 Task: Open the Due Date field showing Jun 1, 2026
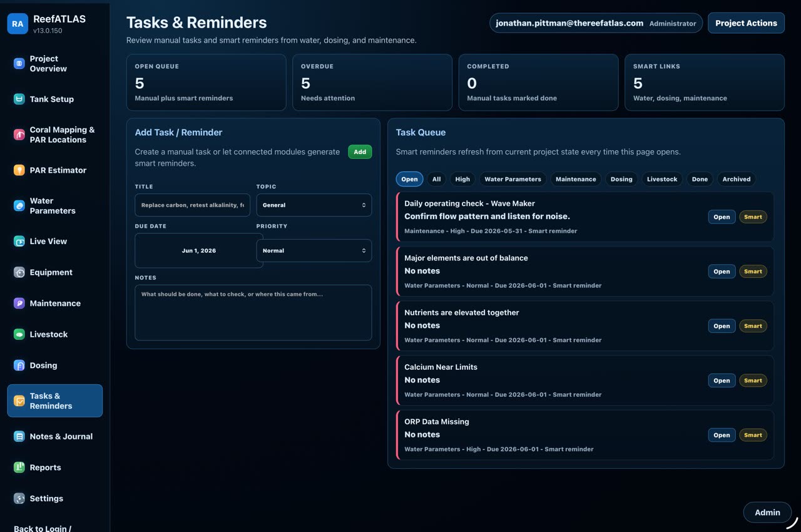[x=199, y=250]
